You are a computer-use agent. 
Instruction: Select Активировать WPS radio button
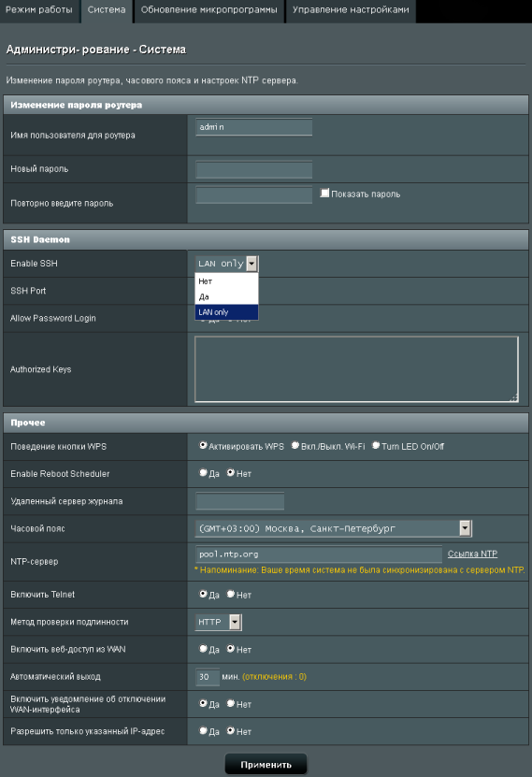coord(203,445)
